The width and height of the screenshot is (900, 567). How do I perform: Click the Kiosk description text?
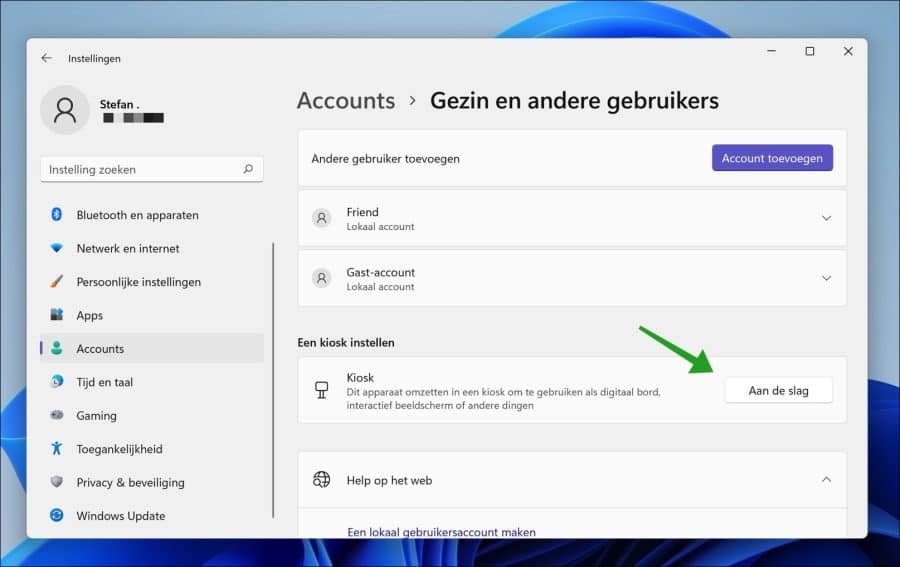[503, 398]
